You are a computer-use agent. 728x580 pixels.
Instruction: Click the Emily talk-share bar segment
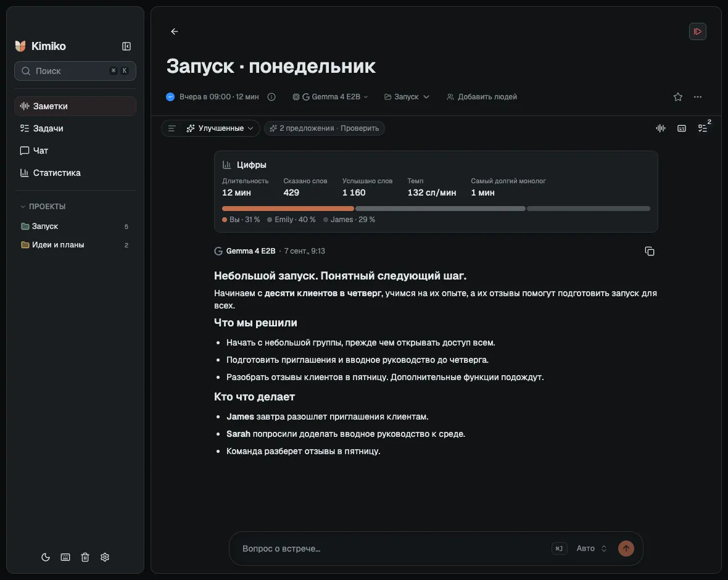click(x=440, y=209)
